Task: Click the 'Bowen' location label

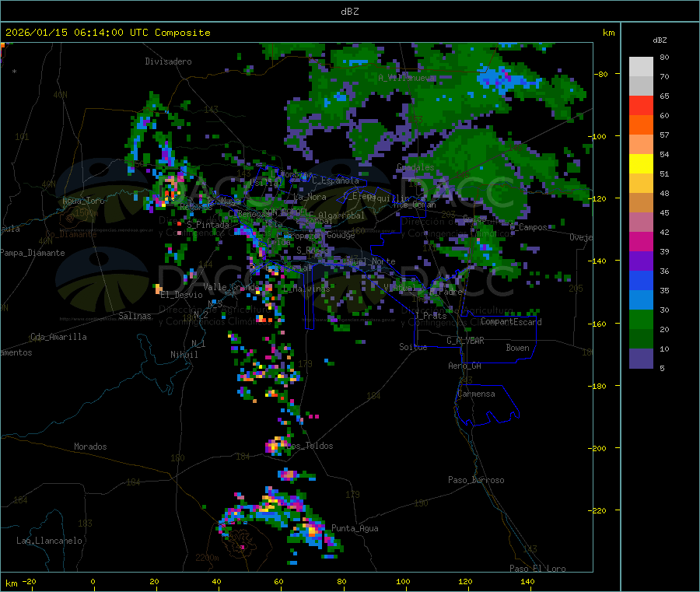Action: coord(517,349)
